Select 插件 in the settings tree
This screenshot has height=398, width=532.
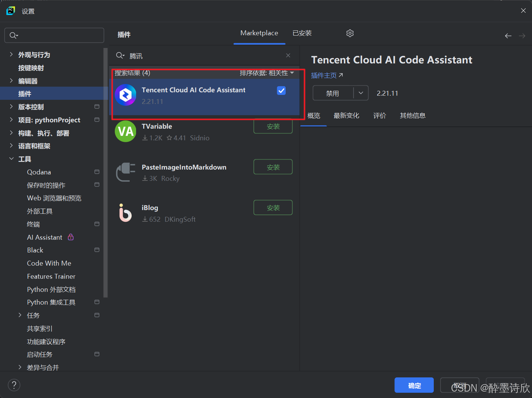[54, 93]
